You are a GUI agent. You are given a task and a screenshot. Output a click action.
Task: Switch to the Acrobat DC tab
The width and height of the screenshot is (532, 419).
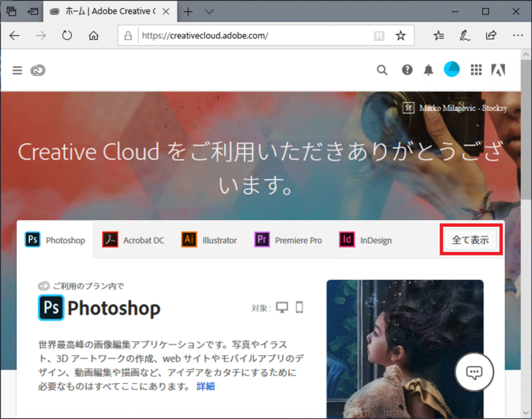click(134, 240)
